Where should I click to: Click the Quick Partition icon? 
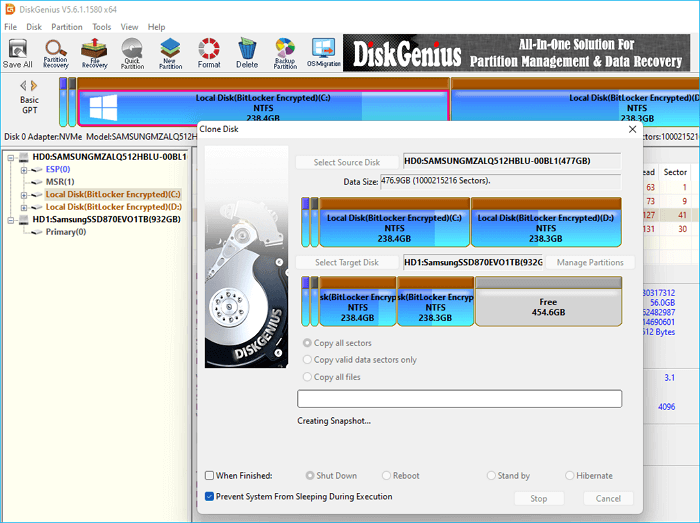(132, 52)
